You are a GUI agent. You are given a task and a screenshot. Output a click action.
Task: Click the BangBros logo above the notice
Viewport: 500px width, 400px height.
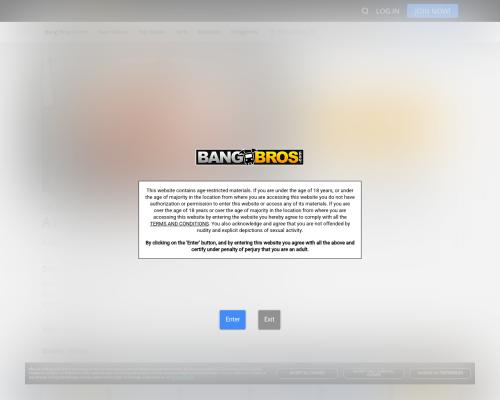point(249,157)
